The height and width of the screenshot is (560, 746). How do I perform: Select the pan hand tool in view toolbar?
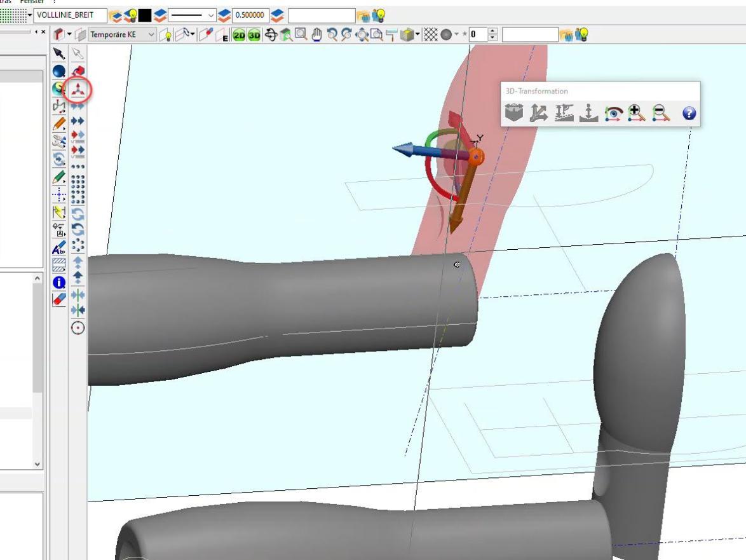click(316, 35)
